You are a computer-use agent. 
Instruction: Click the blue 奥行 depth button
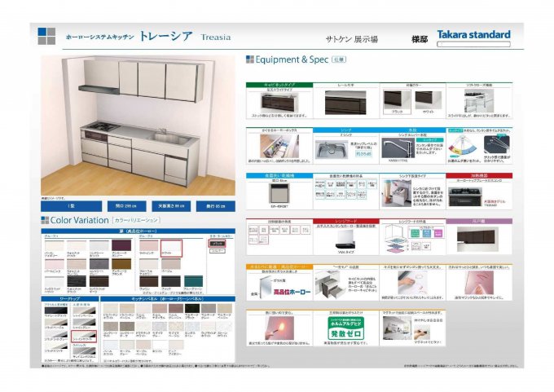(216, 206)
